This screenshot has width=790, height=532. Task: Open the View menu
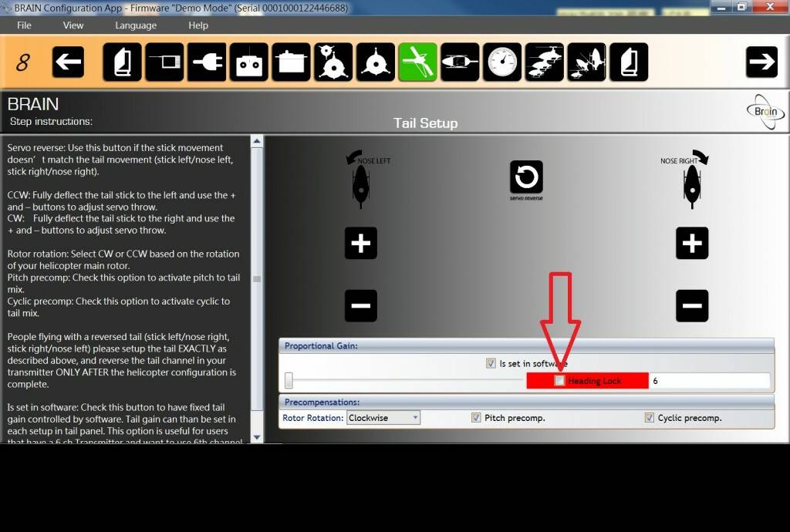point(73,25)
